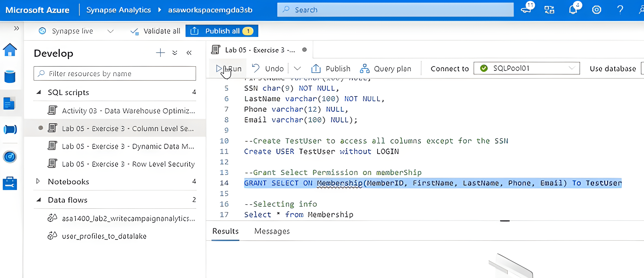
Task: Expand the Notebooks tree section
Action: 38,181
